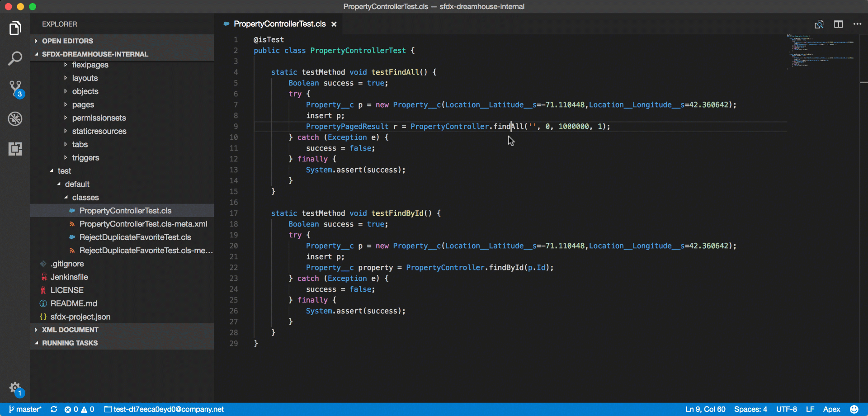This screenshot has width=868, height=416.
Task: Expand the XML DOCUMENT section
Action: point(70,330)
